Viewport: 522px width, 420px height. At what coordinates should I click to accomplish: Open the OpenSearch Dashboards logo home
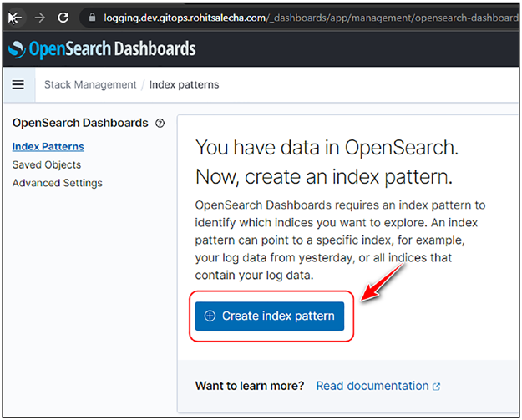pyautogui.click(x=102, y=49)
